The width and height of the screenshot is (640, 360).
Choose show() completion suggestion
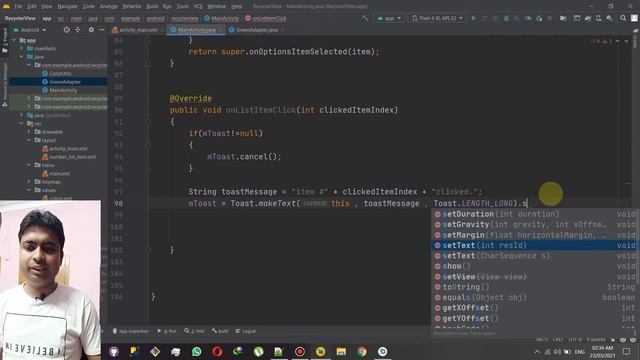tap(535, 266)
